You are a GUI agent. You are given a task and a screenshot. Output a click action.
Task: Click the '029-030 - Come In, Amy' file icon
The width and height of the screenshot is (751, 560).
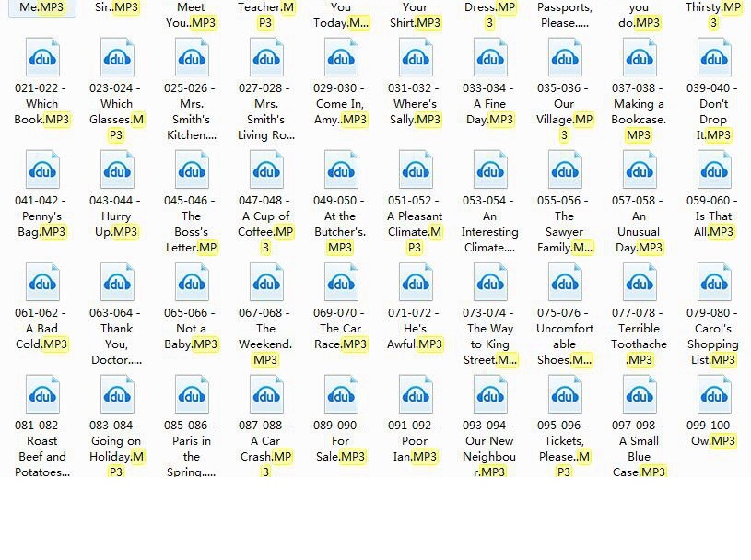coord(341,58)
